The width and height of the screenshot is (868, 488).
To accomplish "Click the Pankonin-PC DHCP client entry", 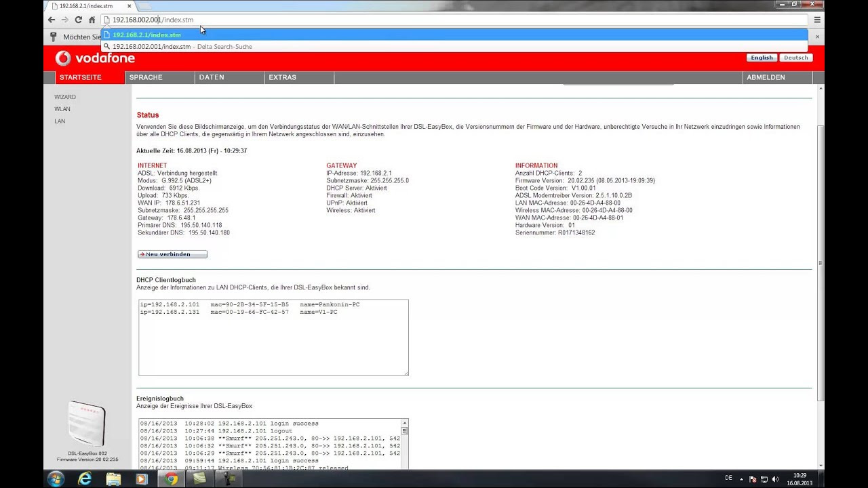I will pyautogui.click(x=250, y=305).
